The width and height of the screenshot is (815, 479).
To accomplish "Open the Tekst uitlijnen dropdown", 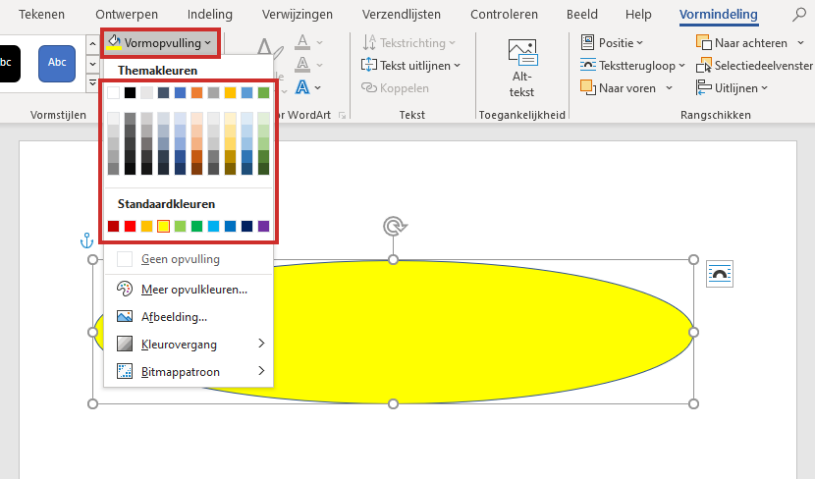I will click(x=411, y=65).
